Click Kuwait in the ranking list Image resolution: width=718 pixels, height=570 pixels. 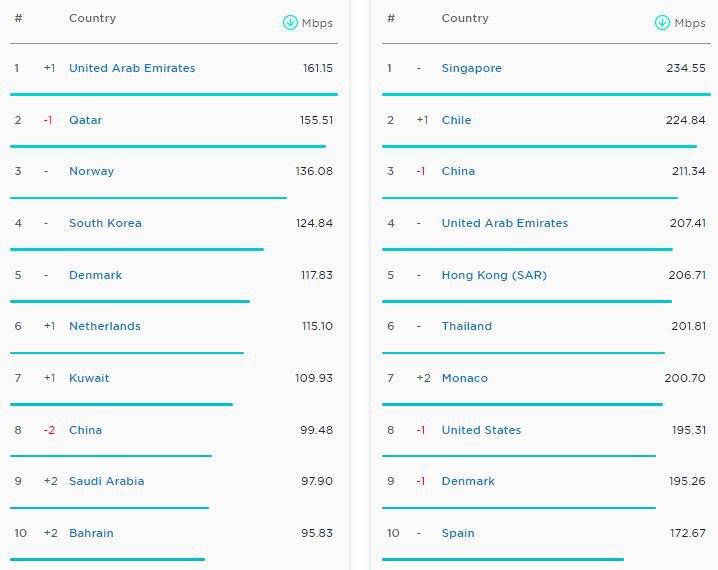click(x=89, y=378)
